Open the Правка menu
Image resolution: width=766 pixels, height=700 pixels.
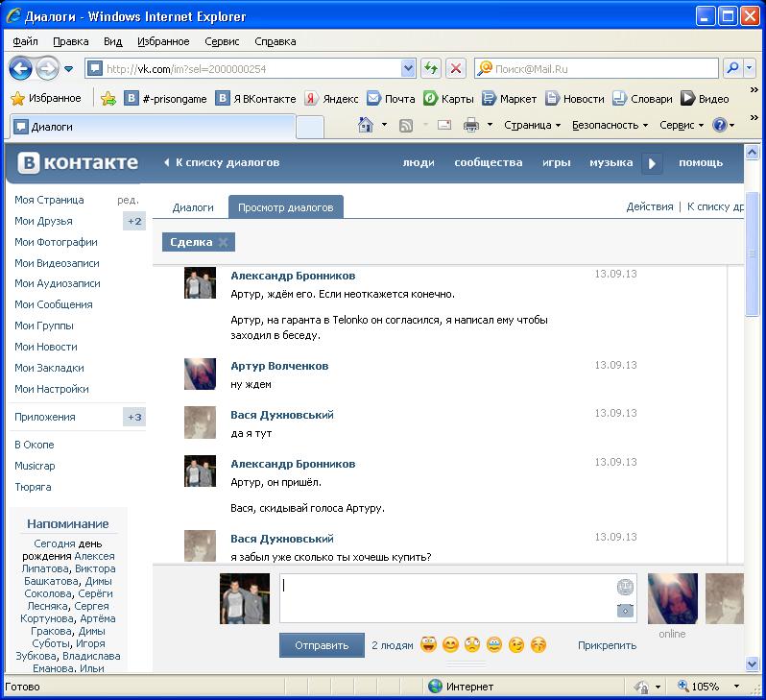pos(70,41)
